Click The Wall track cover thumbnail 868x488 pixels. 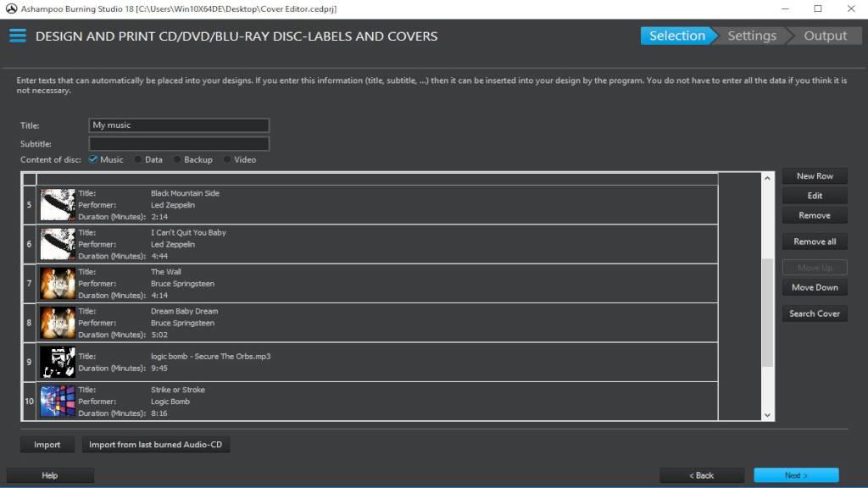pyautogui.click(x=58, y=284)
